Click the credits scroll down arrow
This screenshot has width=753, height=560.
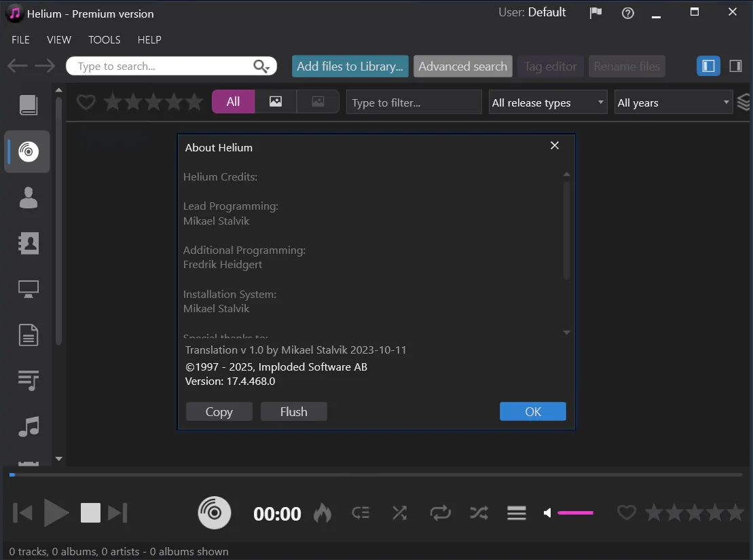tap(567, 333)
